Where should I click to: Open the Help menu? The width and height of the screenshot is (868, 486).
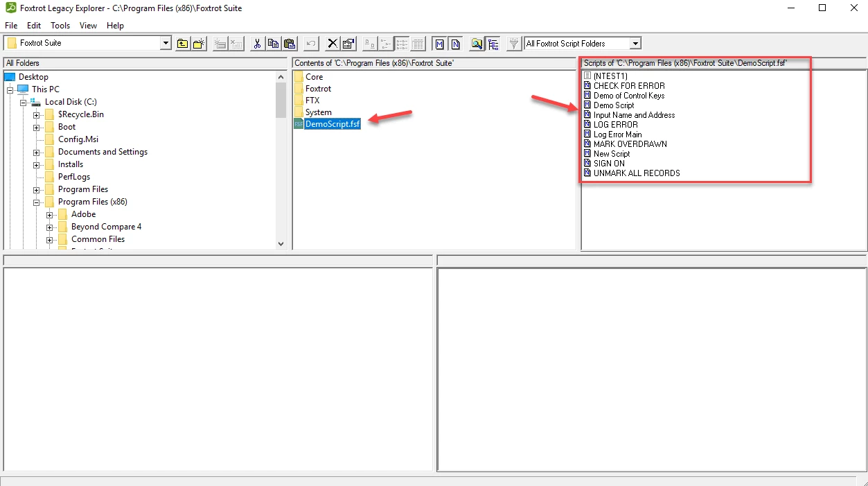tap(115, 26)
